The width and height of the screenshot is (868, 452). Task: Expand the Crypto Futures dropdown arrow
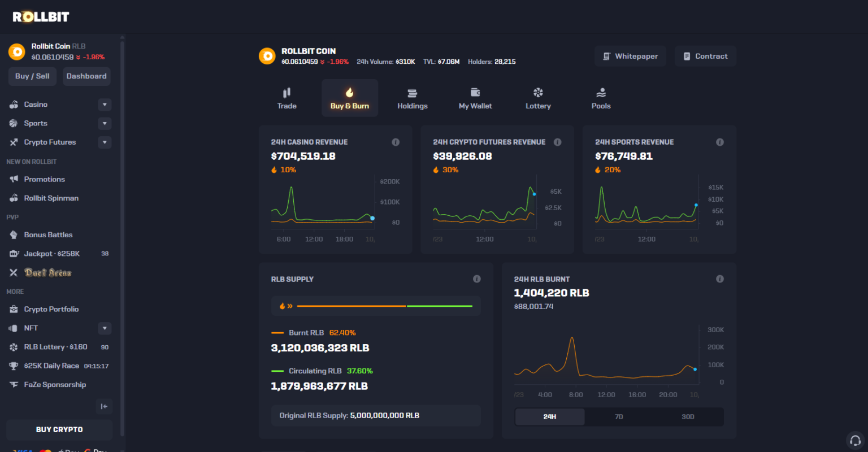pos(105,142)
